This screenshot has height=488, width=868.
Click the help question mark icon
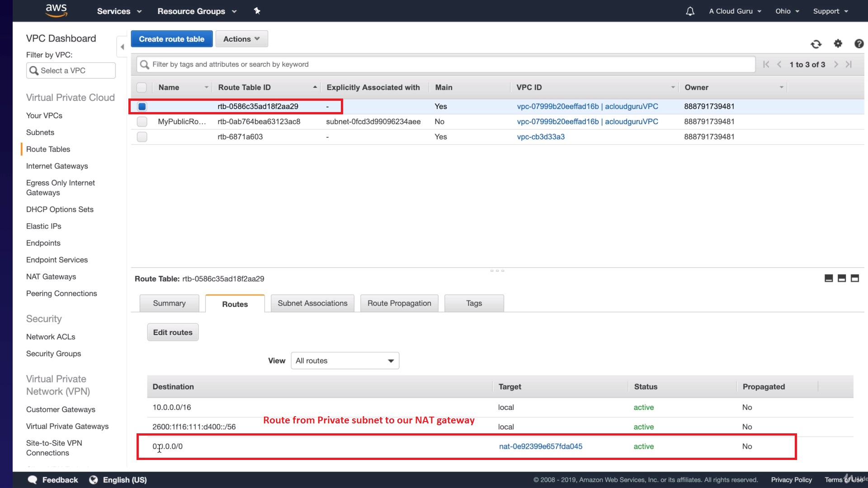pos(859,43)
